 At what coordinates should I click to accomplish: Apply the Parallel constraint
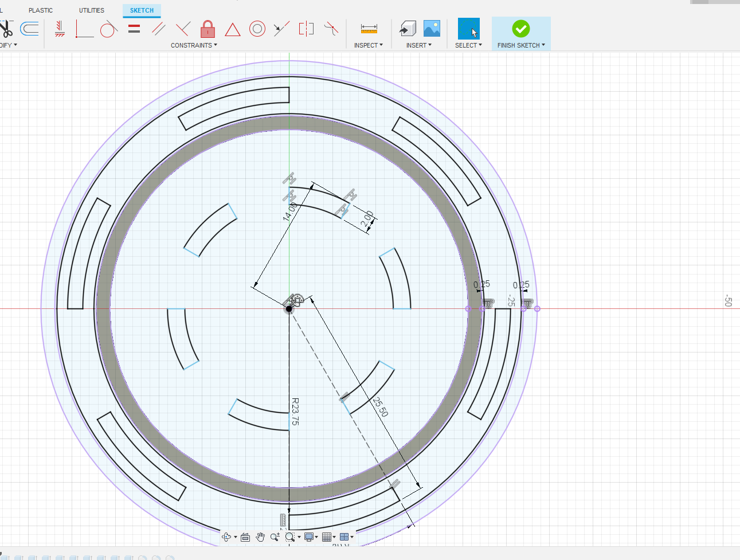click(159, 29)
